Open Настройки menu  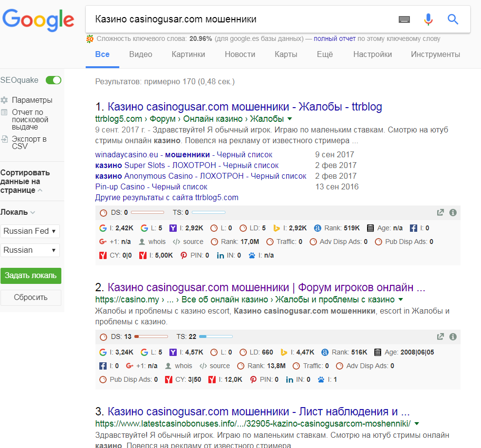click(372, 55)
